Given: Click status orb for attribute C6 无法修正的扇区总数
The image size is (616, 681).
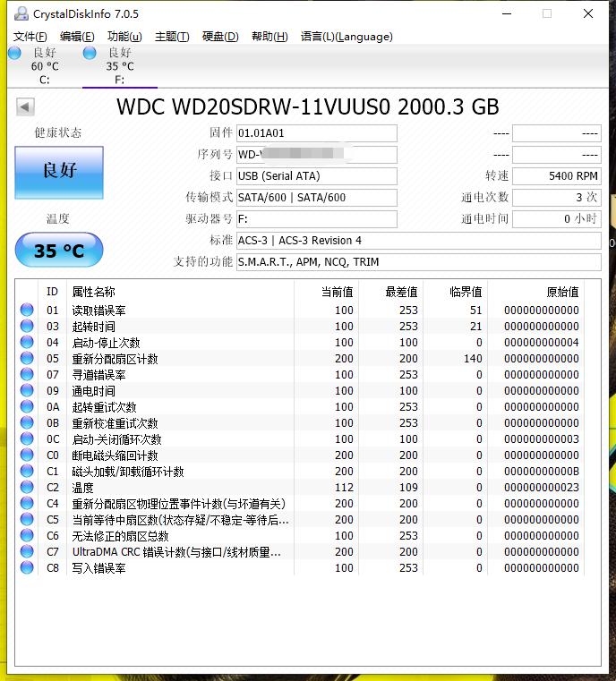Looking at the screenshot, I should 27,535.
